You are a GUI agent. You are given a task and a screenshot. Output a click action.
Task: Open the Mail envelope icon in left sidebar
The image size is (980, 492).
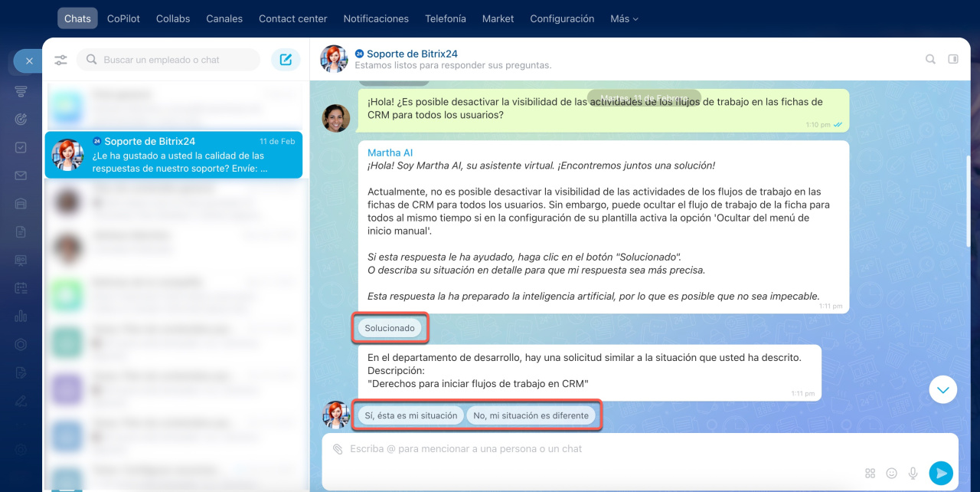point(21,176)
